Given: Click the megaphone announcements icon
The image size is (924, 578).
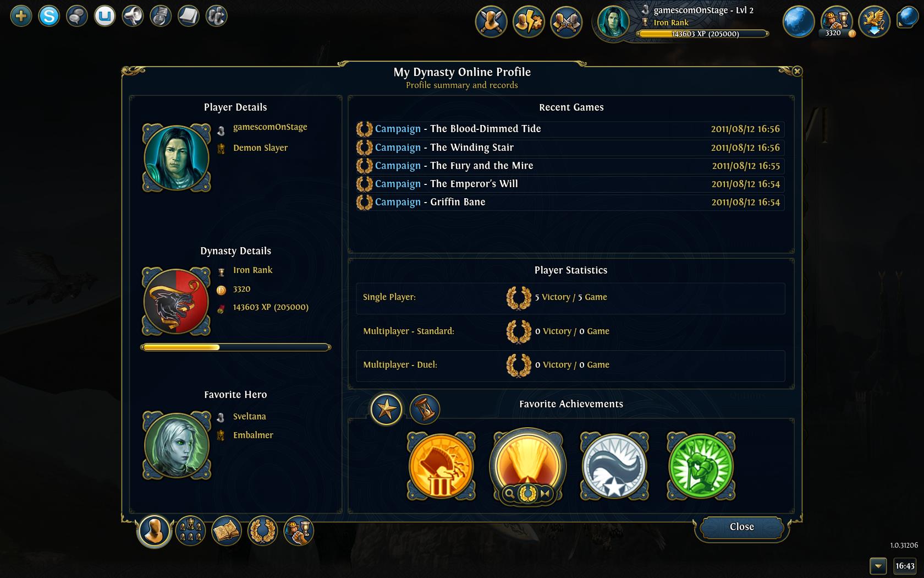Looking at the screenshot, I should click(133, 16).
